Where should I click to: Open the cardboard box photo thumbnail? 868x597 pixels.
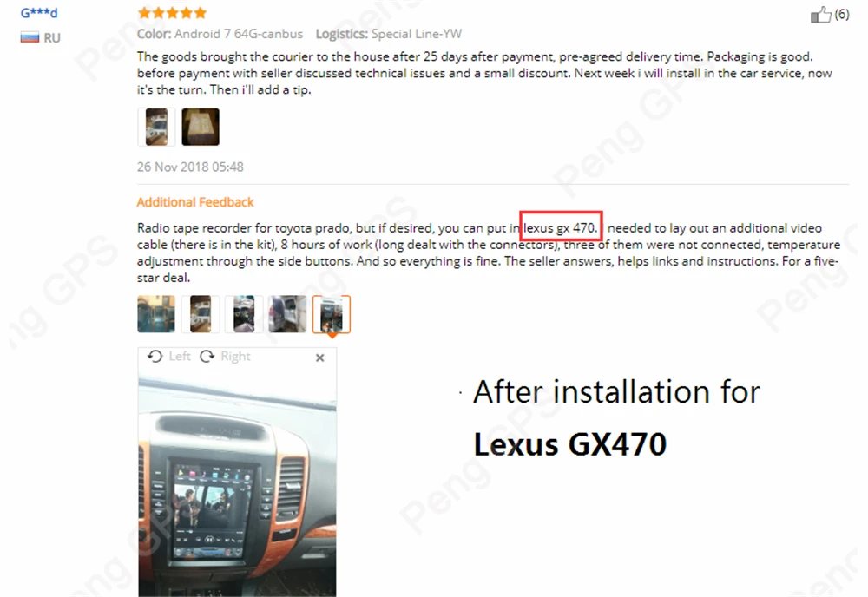tap(201, 128)
